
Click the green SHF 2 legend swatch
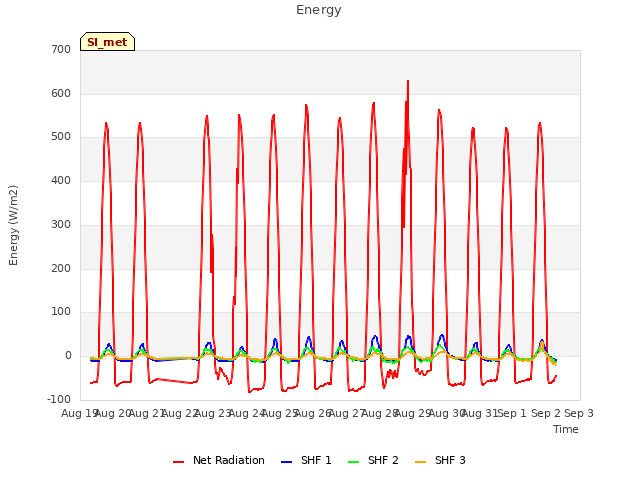coord(353,462)
